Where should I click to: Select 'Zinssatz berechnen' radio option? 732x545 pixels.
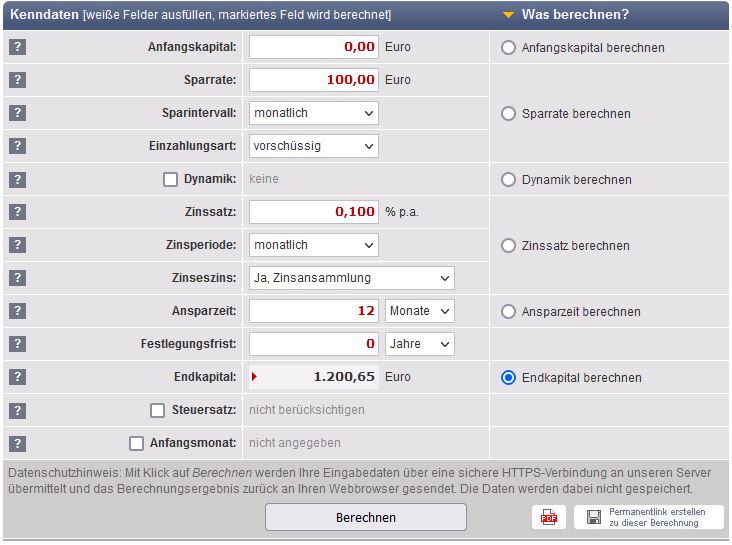coord(508,246)
